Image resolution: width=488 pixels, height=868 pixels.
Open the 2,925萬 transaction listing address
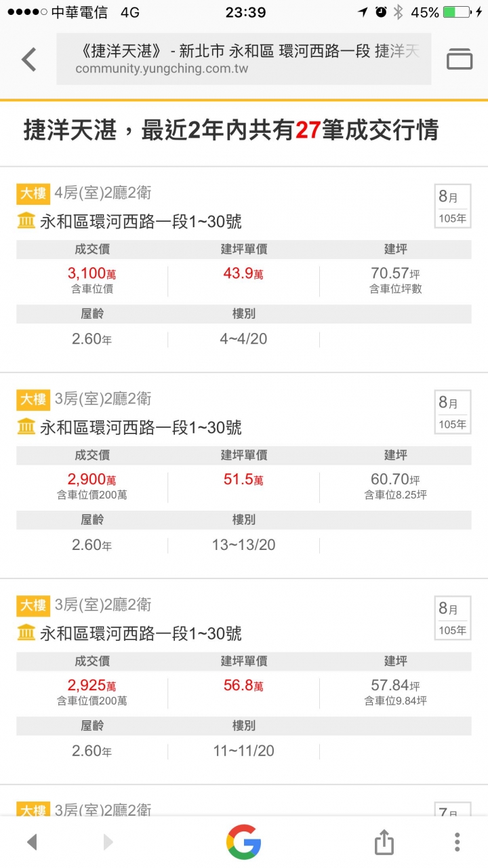pos(141,633)
